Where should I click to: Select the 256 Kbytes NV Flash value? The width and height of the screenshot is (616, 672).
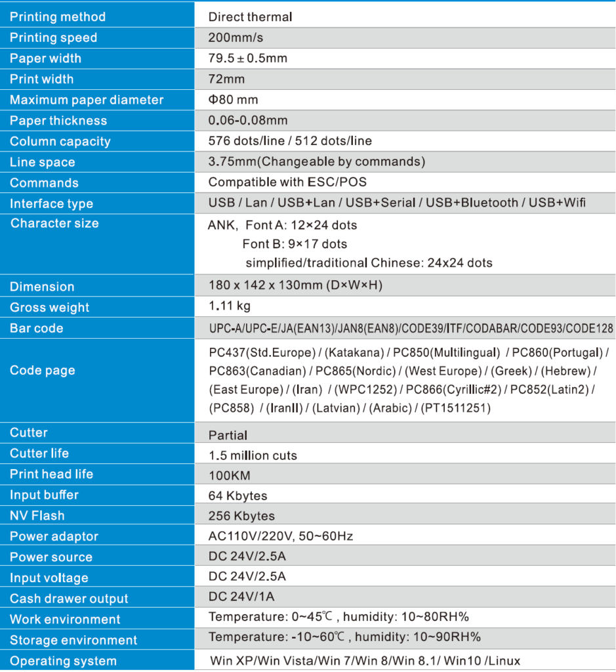click(x=241, y=516)
